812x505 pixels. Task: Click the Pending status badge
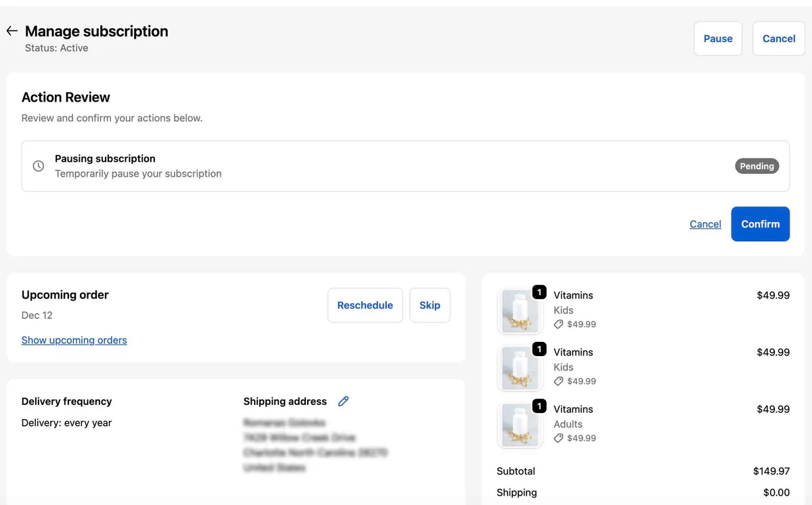click(x=757, y=166)
